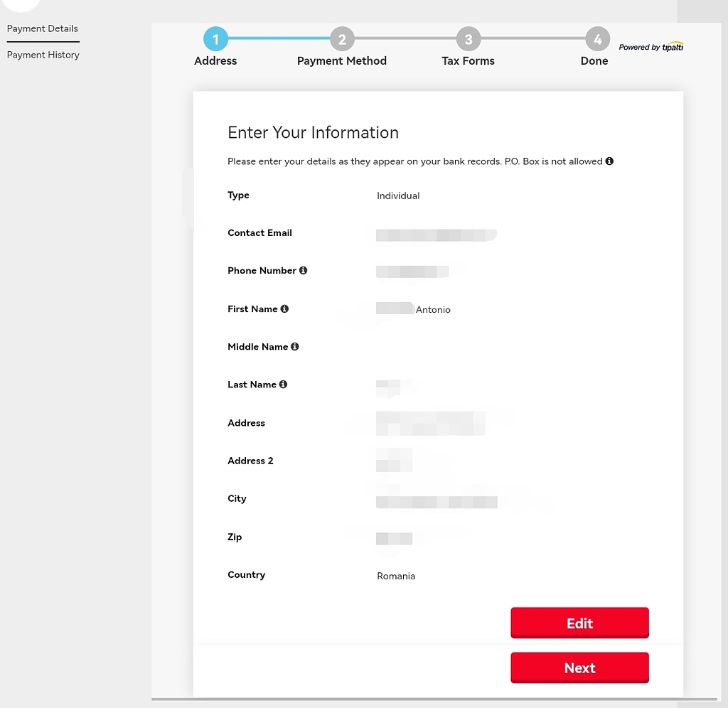728x708 pixels.
Task: Click the info icon beside Last Name
Action: [x=283, y=384]
